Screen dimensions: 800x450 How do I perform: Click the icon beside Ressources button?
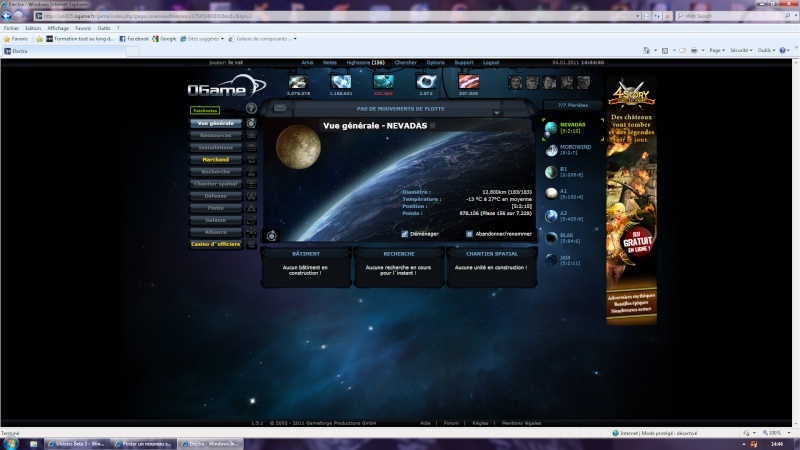(x=251, y=135)
